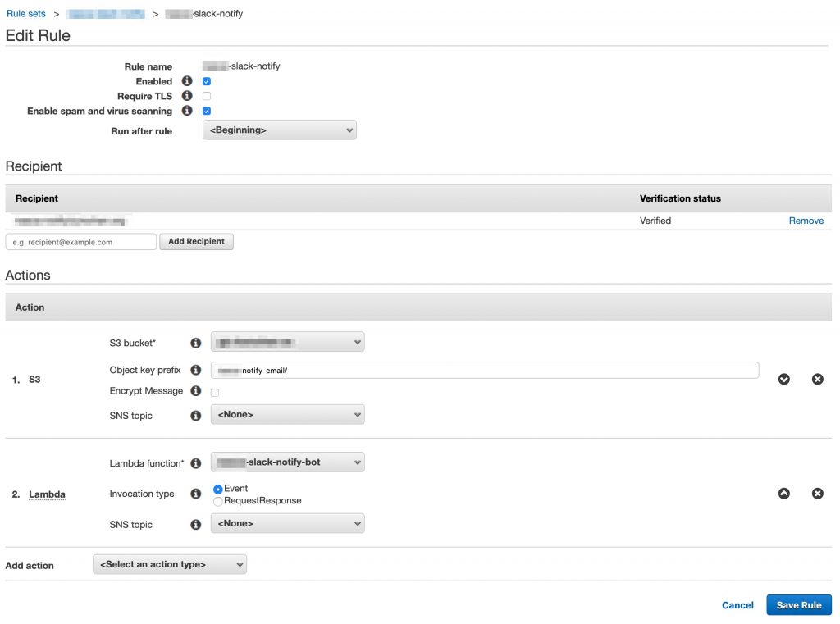Enable the Require TLS option
The width and height of the screenshot is (840, 624).
(x=206, y=96)
